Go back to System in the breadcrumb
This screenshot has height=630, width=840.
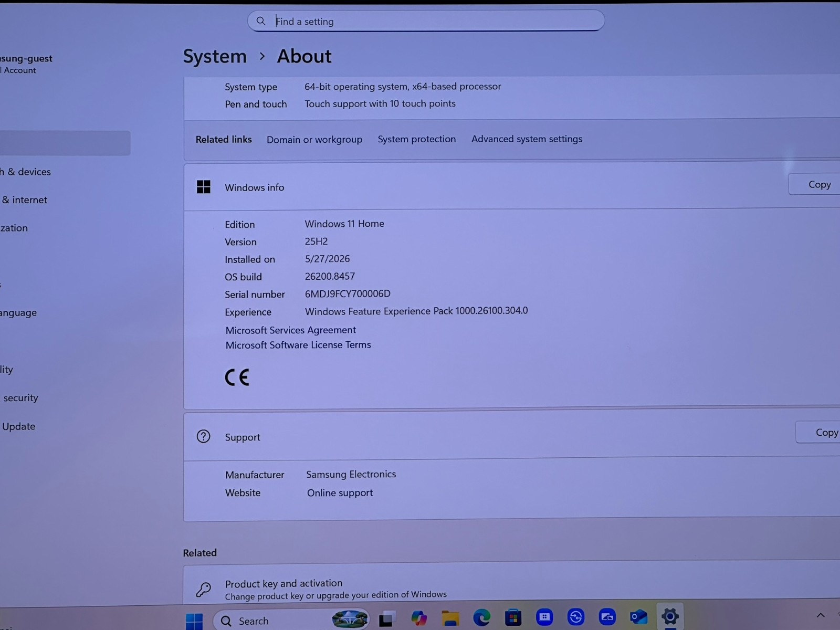[215, 56]
